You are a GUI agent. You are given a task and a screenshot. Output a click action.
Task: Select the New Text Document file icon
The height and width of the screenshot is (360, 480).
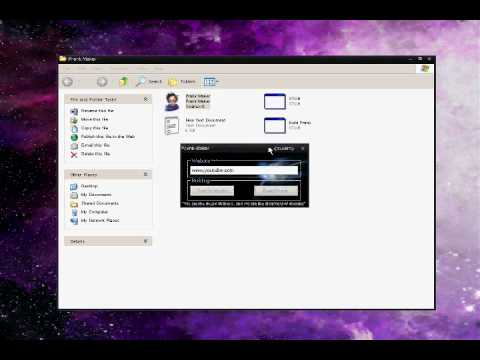click(172, 126)
